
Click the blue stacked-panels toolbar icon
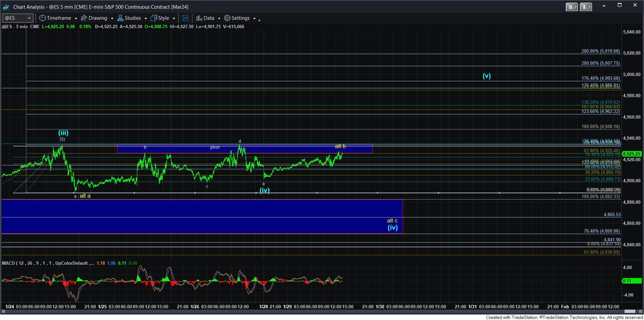[x=185, y=18]
